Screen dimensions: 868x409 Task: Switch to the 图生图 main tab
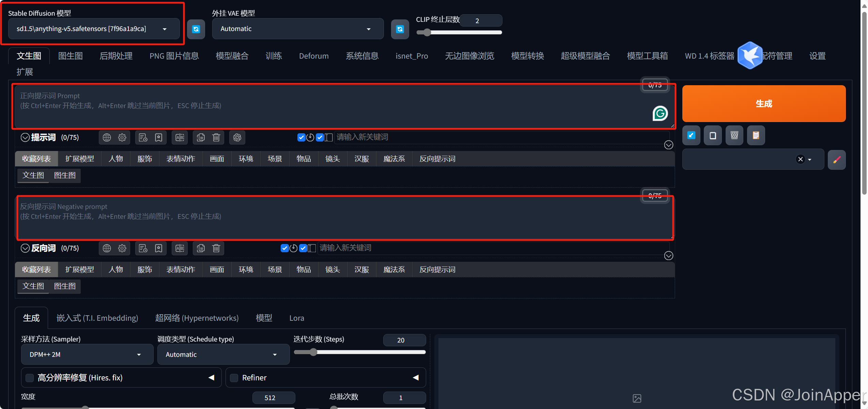(x=70, y=56)
